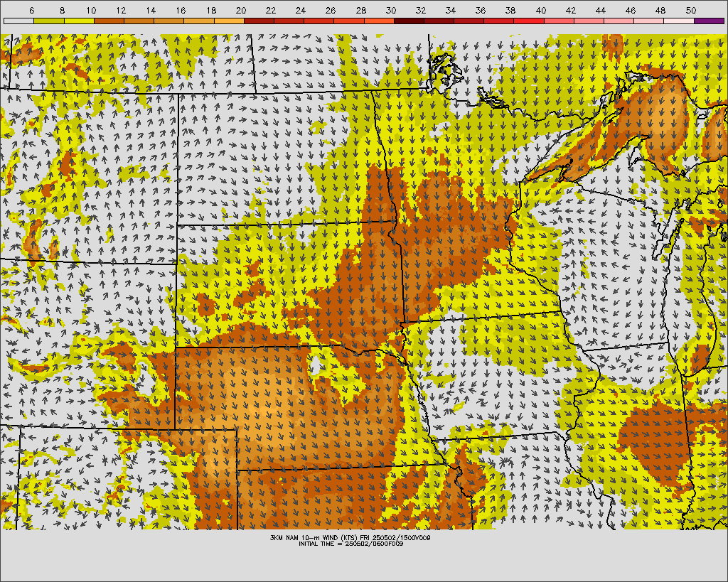
Task: Click the legend label "26"
Action: (331, 10)
